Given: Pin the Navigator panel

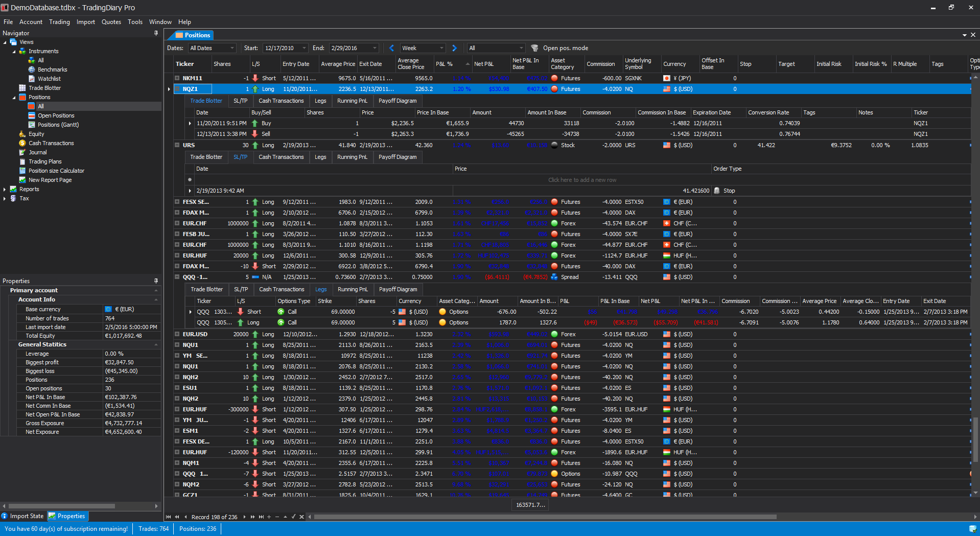Looking at the screenshot, I should pos(156,33).
